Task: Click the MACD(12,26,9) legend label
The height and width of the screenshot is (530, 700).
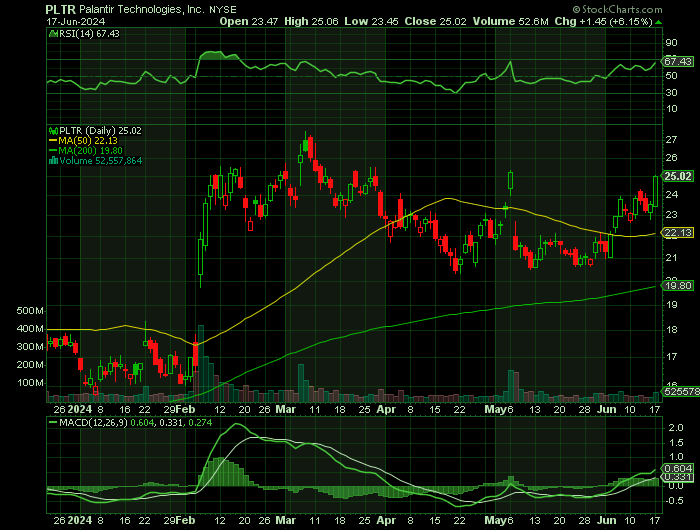Action: point(93,422)
